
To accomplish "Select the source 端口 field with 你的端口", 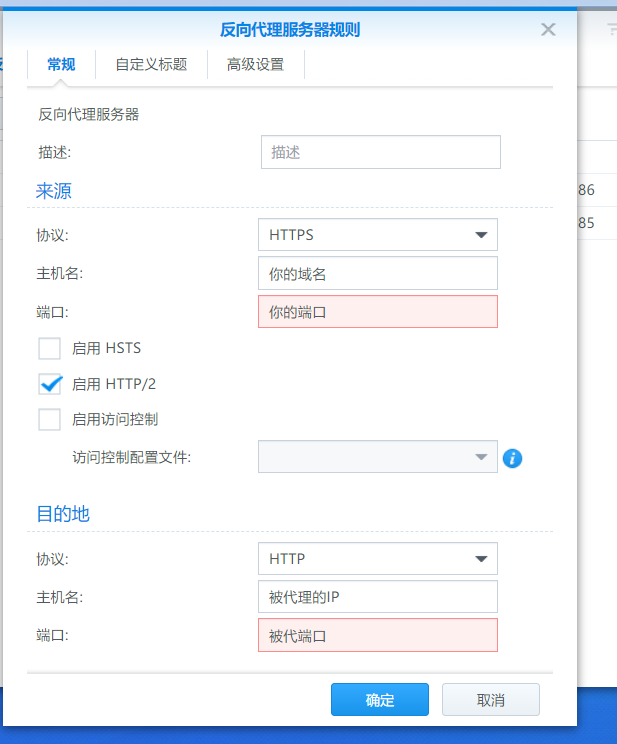I will click(377, 312).
